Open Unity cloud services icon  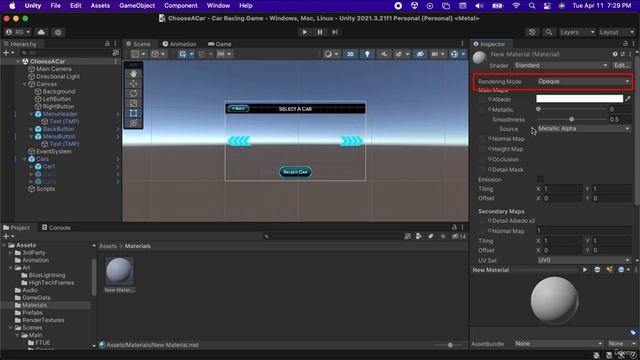point(41,32)
